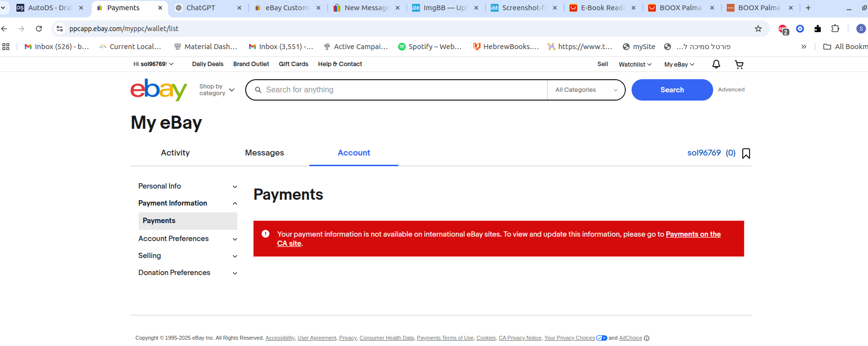Open the Active Campai... bookmark
868x346 pixels.
(355, 47)
